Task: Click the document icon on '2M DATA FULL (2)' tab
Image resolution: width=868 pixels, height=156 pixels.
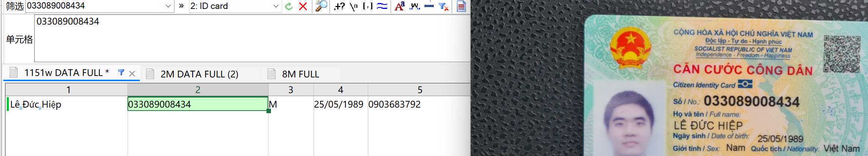Action: (150, 74)
